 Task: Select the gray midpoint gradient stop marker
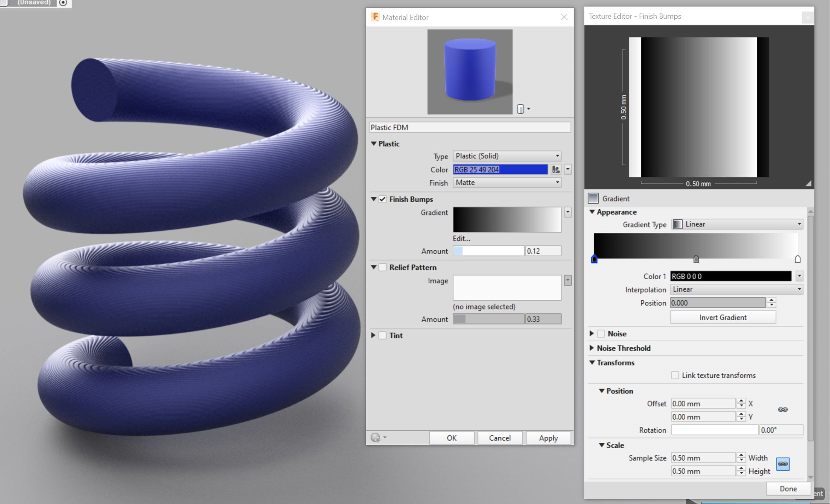click(x=696, y=259)
